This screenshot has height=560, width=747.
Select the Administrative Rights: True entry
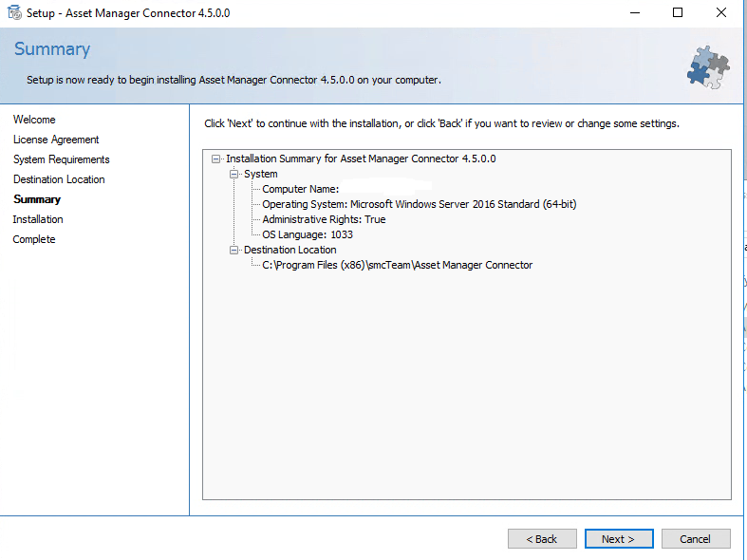[x=324, y=219]
